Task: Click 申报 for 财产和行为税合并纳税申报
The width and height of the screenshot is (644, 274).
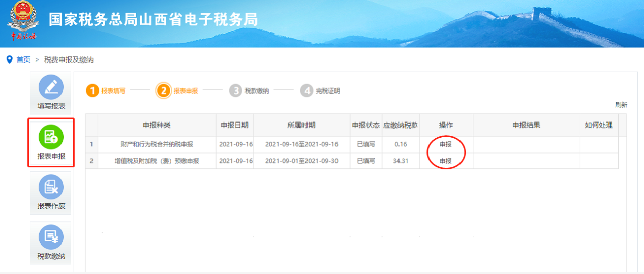Action: (446, 144)
